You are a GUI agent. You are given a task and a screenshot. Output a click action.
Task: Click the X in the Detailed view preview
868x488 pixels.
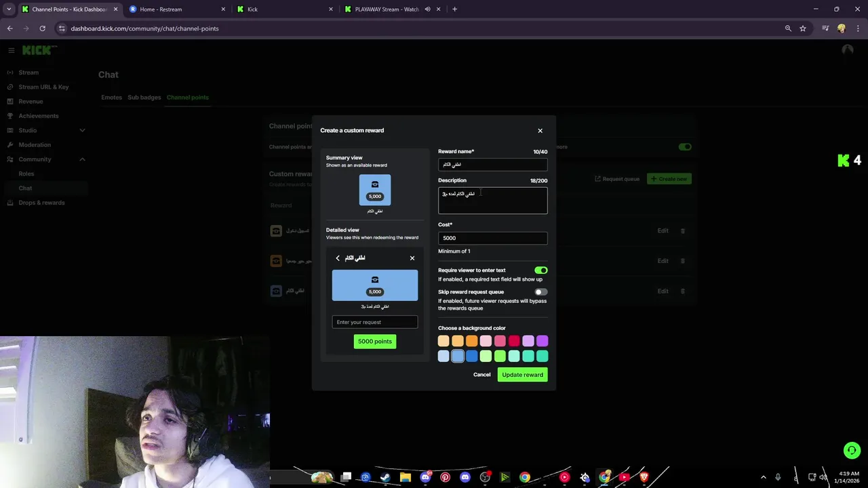point(412,258)
